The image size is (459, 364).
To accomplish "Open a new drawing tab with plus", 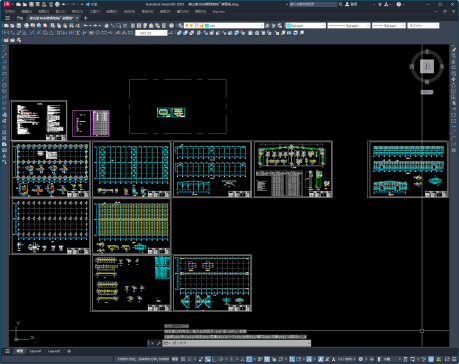I will pos(85,18).
